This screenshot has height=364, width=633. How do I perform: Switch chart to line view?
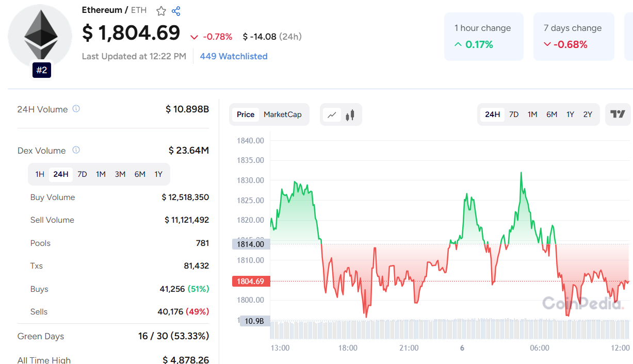click(332, 114)
